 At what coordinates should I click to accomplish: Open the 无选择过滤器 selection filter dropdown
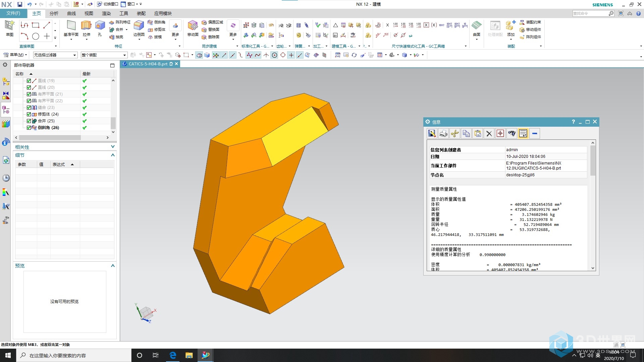55,55
